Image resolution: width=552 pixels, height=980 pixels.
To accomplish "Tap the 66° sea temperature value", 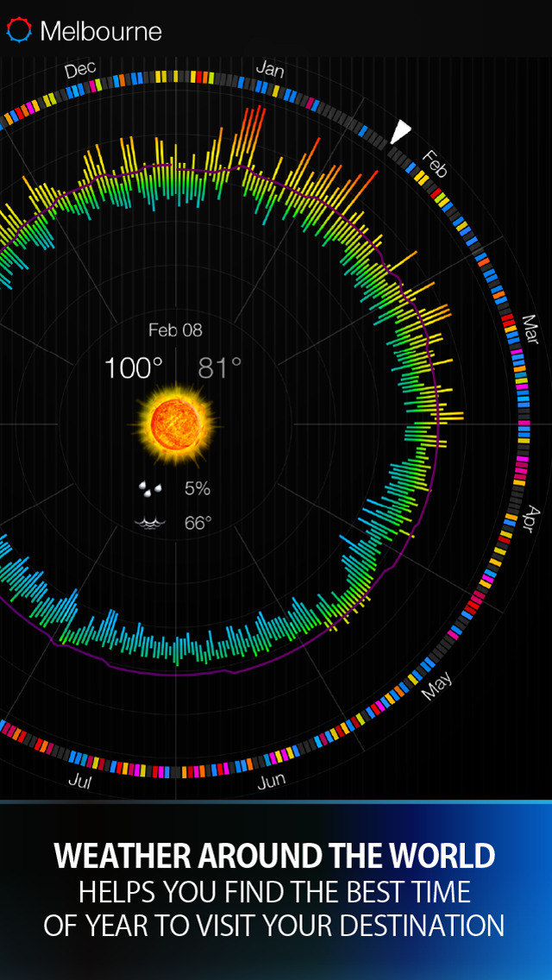I will tap(198, 523).
